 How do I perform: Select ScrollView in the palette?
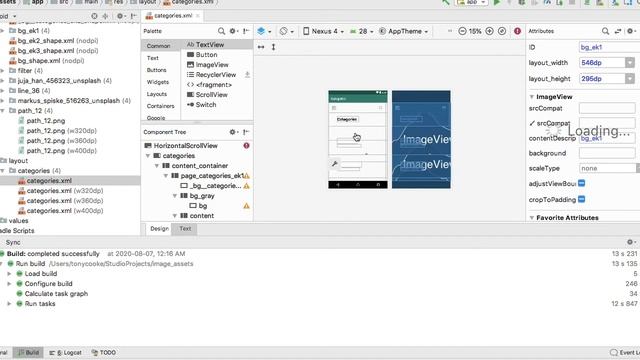207,94
